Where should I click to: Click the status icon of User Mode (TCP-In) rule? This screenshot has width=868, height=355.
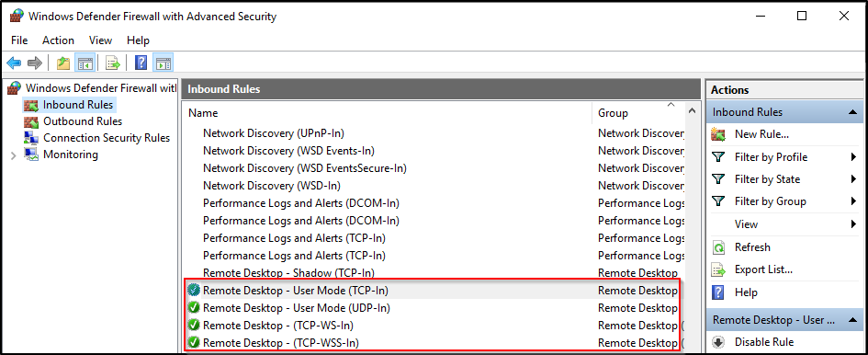193,290
